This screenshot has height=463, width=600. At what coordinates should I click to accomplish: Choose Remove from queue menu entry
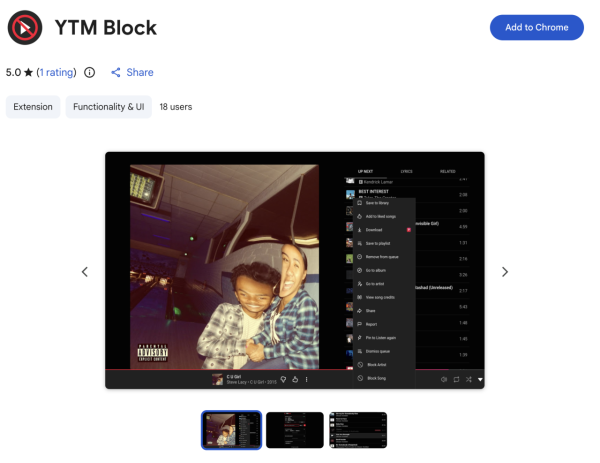384,257
